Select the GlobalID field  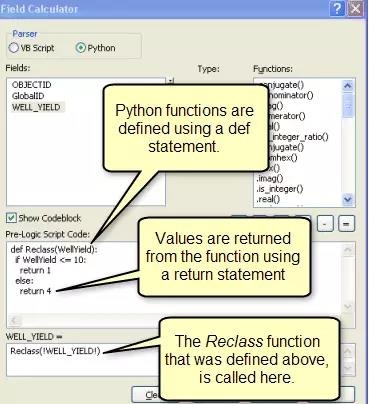click(x=28, y=96)
